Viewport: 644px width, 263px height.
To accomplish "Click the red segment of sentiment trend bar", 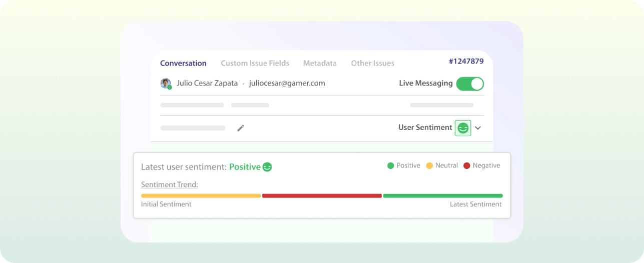I will click(x=322, y=196).
